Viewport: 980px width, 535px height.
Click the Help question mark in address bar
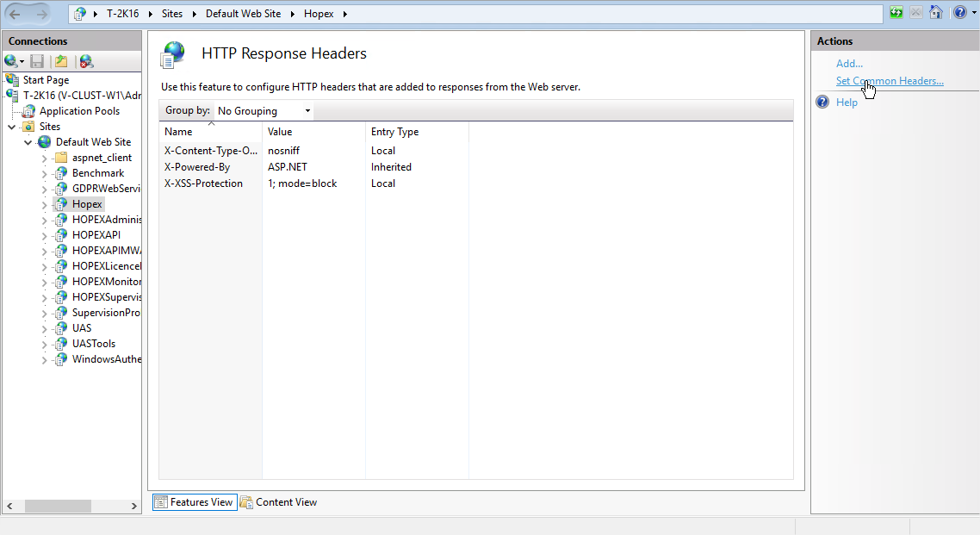point(959,13)
